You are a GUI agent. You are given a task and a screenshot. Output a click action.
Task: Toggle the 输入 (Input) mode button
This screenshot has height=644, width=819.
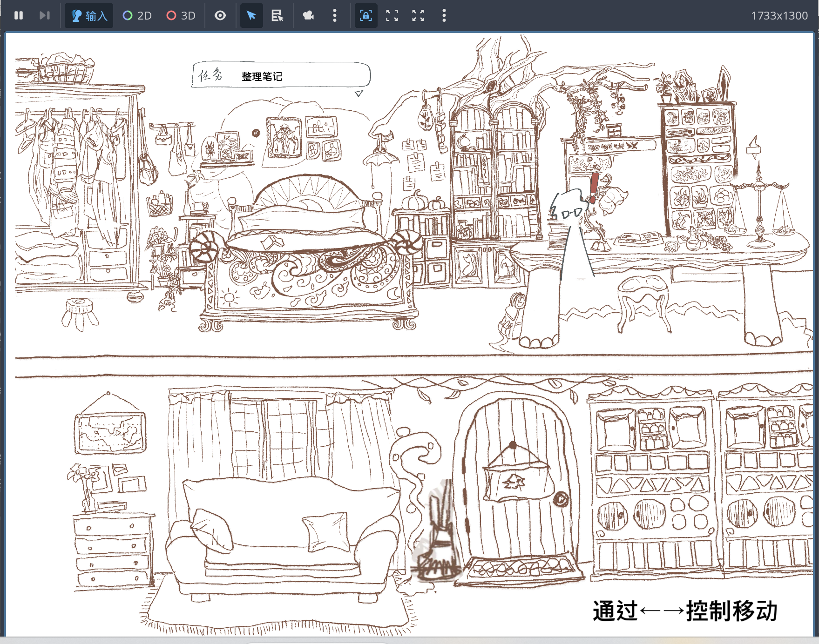pos(89,16)
